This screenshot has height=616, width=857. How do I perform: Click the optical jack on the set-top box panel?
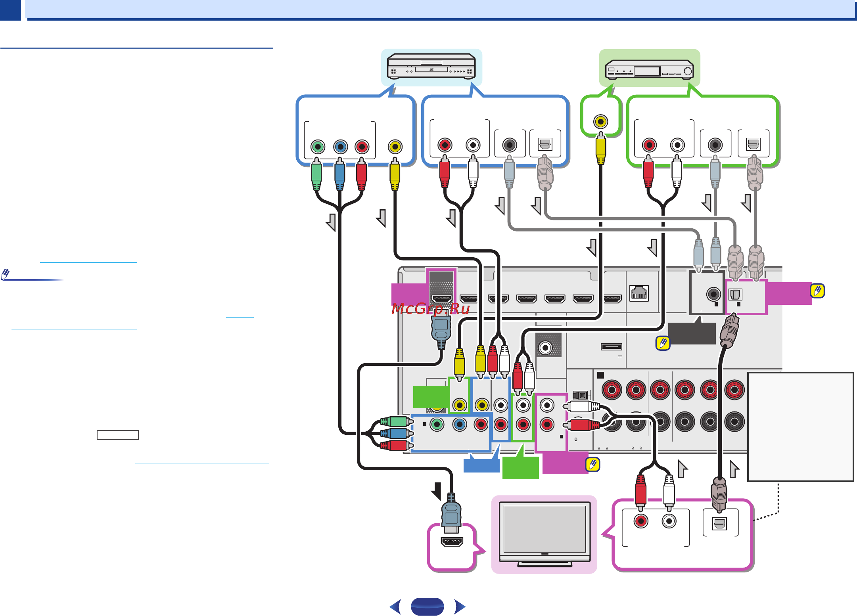click(753, 144)
